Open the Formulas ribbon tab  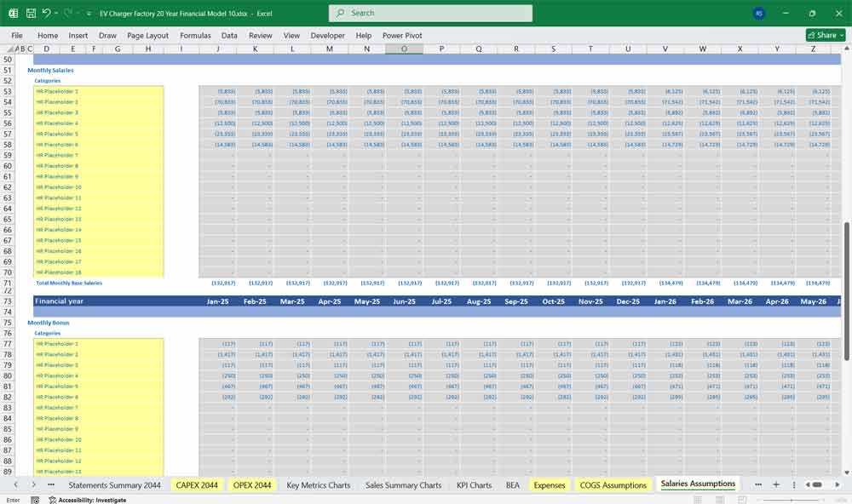(x=195, y=36)
